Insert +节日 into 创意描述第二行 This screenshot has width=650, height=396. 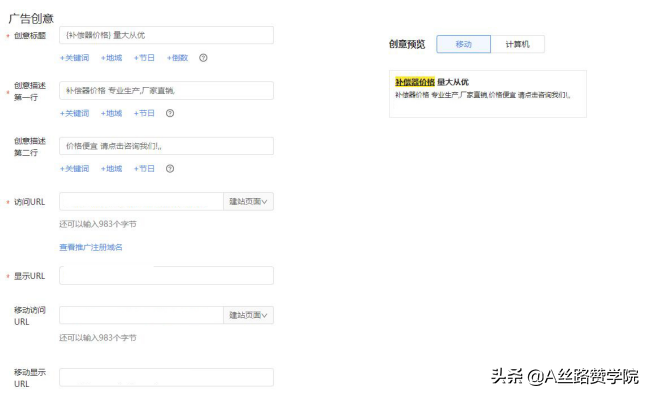[144, 169]
